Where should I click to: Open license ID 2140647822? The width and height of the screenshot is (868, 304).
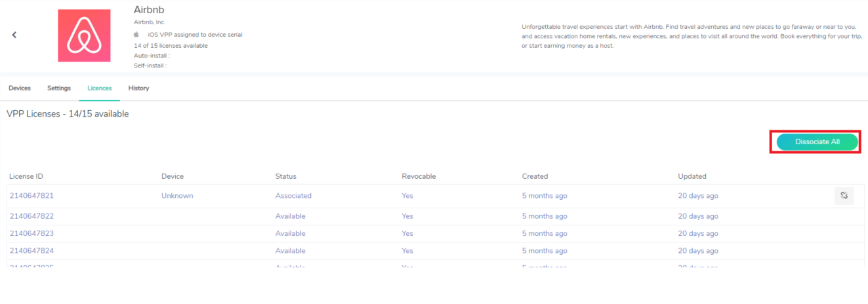click(31, 216)
